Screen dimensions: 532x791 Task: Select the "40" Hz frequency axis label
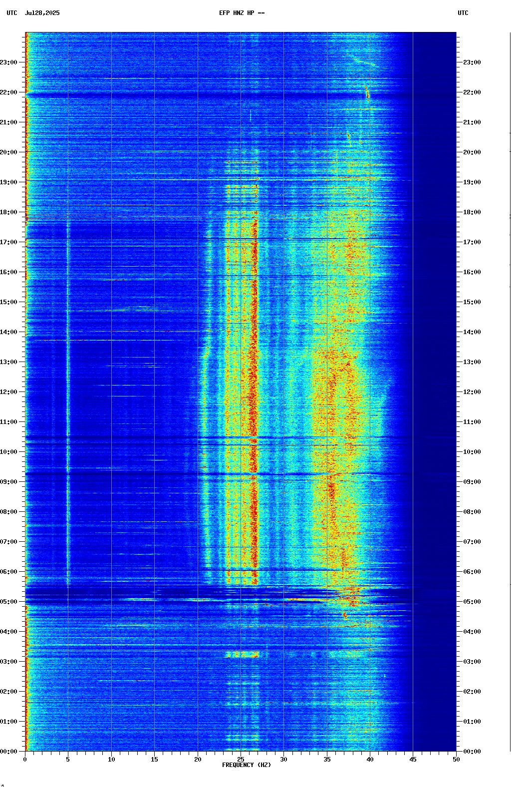(370, 760)
